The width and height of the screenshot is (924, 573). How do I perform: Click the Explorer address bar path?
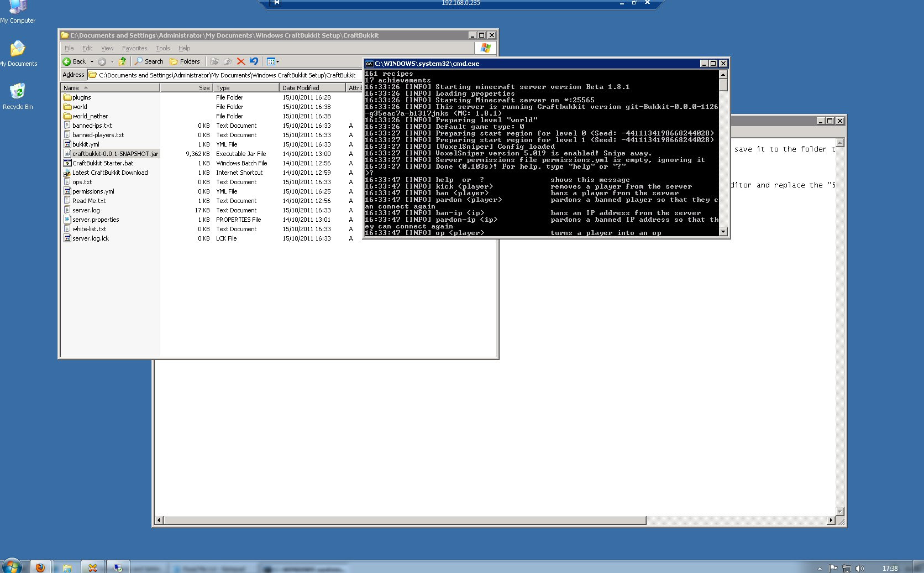[227, 75]
